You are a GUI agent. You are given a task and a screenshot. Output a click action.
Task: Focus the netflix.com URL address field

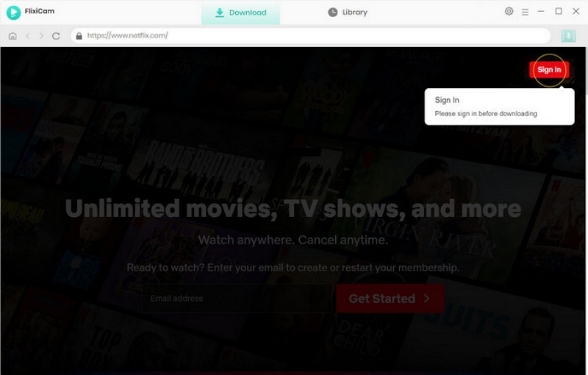(310, 35)
